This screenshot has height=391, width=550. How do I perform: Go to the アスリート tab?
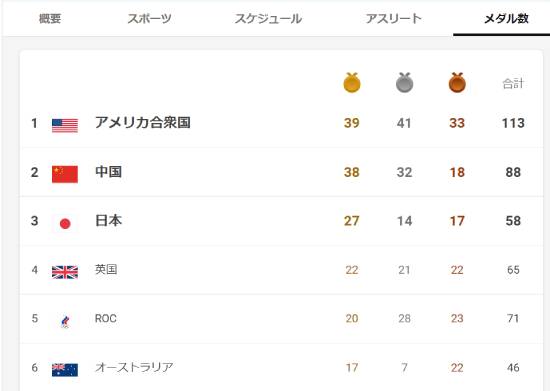pyautogui.click(x=394, y=19)
